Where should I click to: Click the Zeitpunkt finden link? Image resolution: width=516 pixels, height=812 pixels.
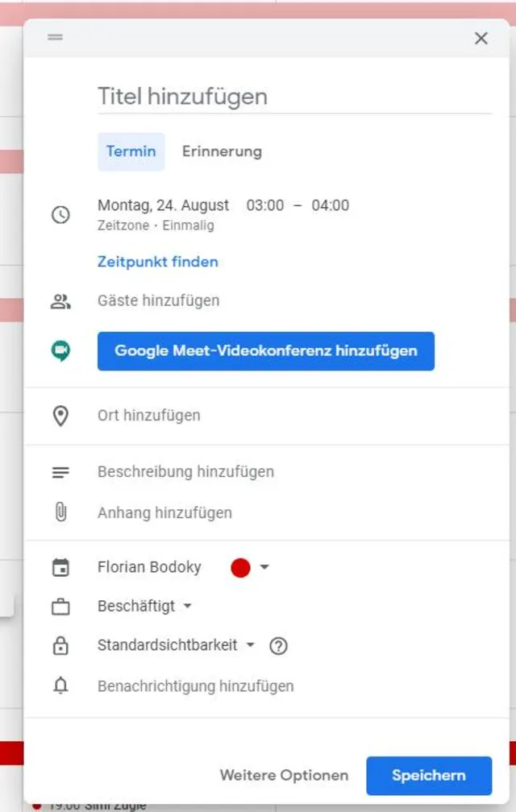click(158, 262)
